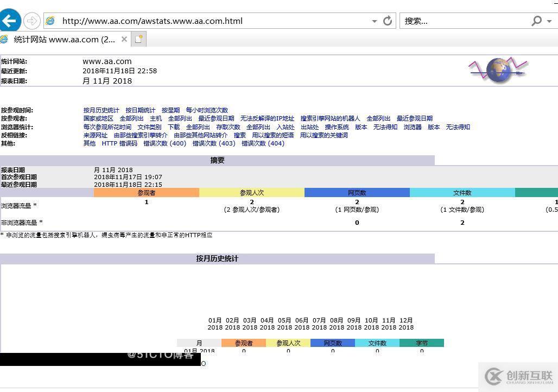The image size is (558, 392).
Task: Open 入站处 link
Action: (286, 127)
